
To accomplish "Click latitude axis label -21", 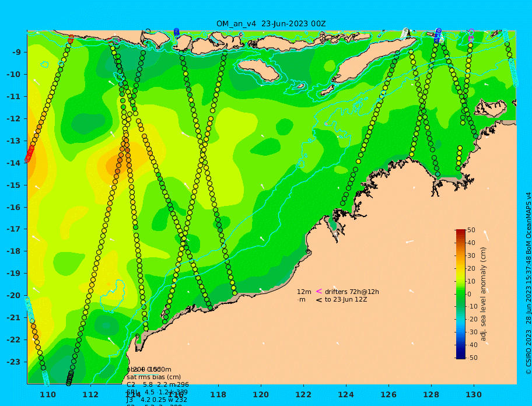I will (14, 318).
